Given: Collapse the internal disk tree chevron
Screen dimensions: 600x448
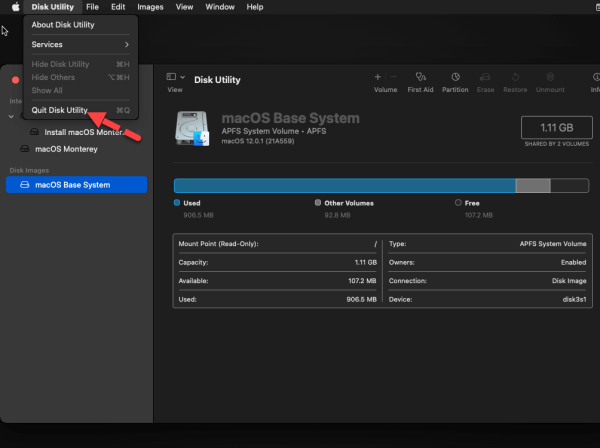Looking at the screenshot, I should click(x=11, y=116).
